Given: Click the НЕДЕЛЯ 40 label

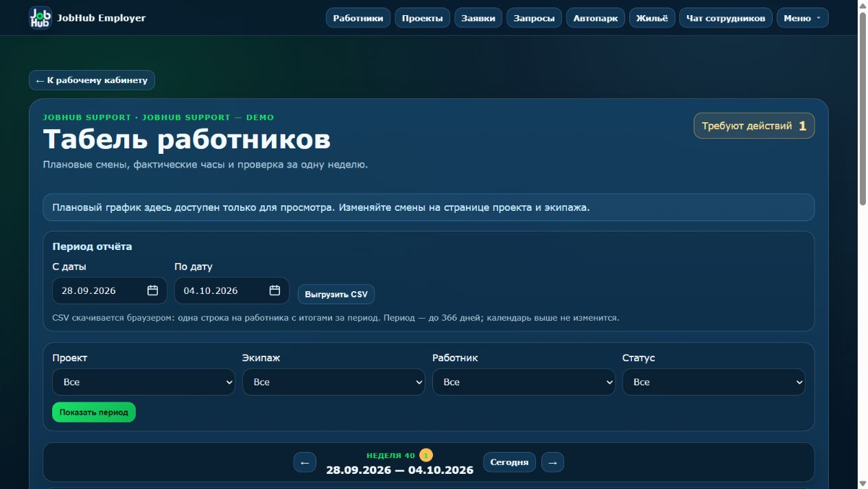Looking at the screenshot, I should click(x=390, y=455).
